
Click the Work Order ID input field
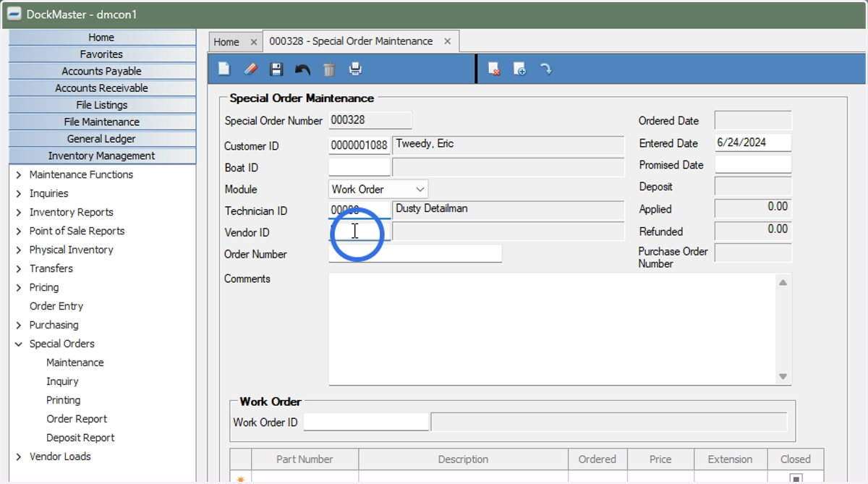(x=366, y=422)
